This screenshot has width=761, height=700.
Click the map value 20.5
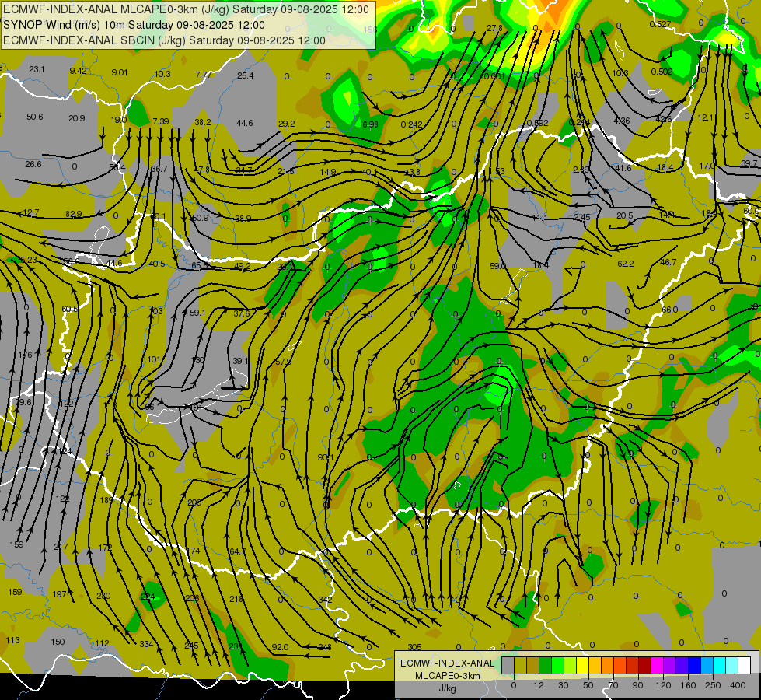tap(625, 215)
